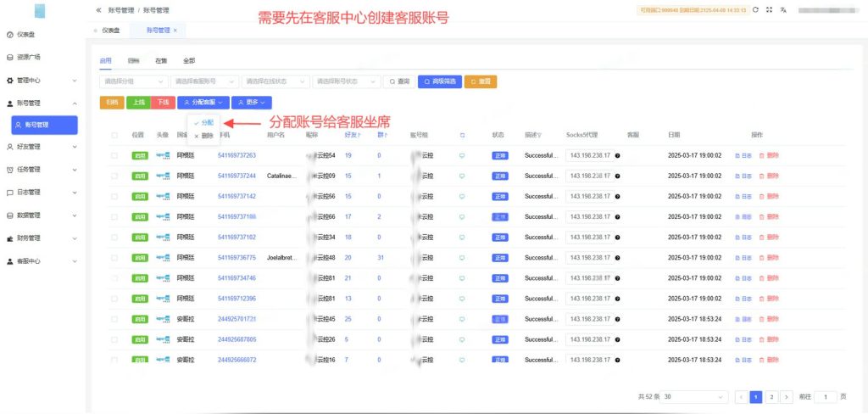868x414 pixels.
Task: Click the chat icon in row 541169736775
Action: point(462,258)
